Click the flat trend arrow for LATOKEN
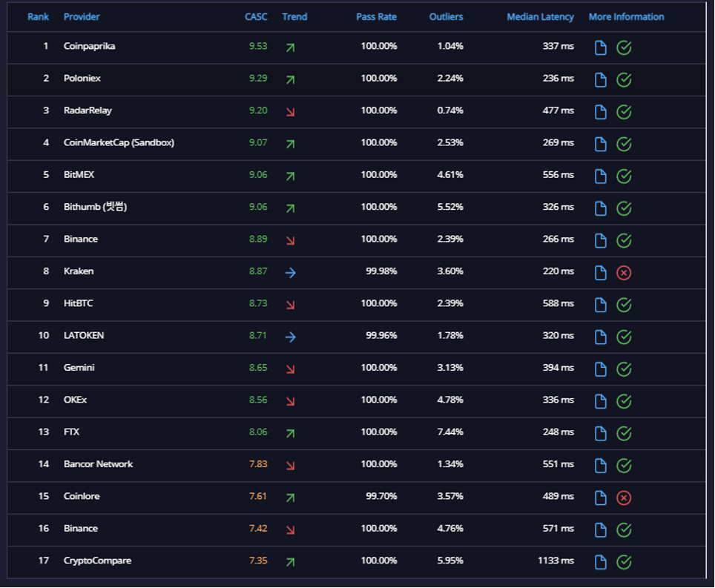 tap(290, 337)
